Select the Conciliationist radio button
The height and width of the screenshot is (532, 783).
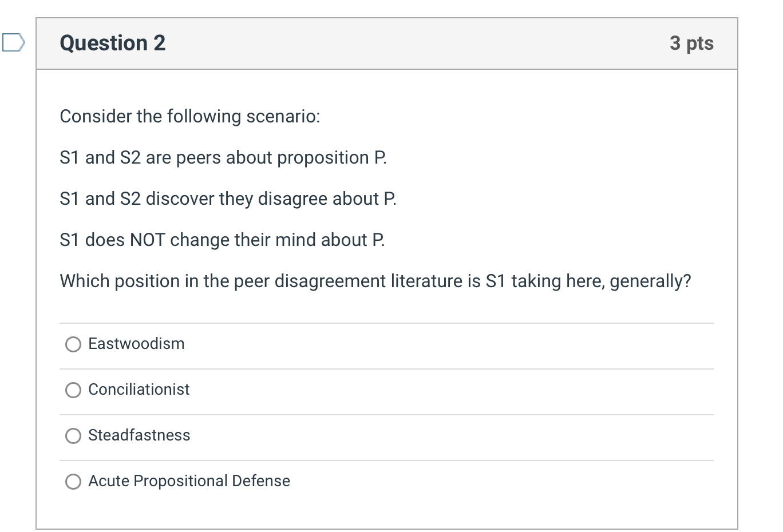coord(73,390)
